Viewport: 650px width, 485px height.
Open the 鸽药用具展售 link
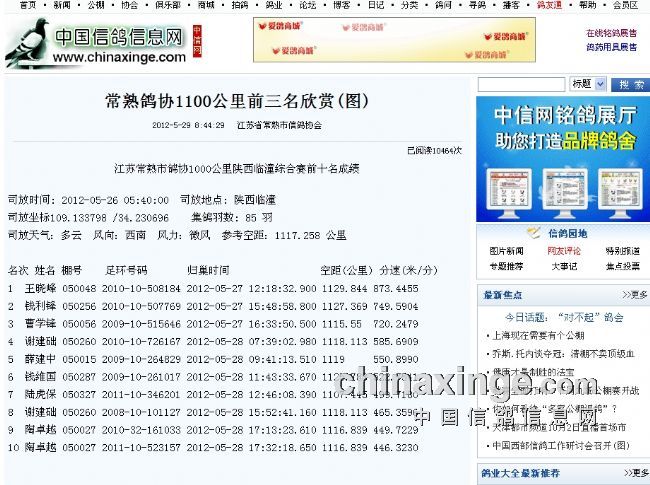(611, 47)
